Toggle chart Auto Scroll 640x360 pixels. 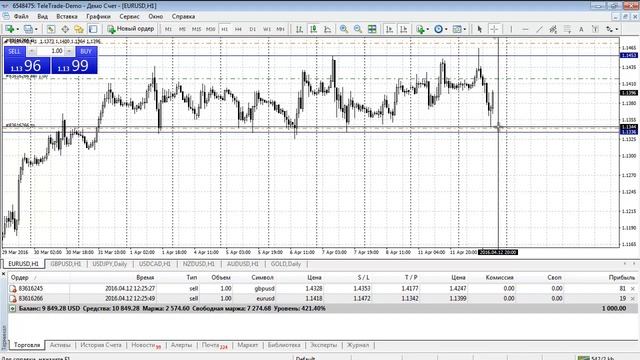[389, 29]
